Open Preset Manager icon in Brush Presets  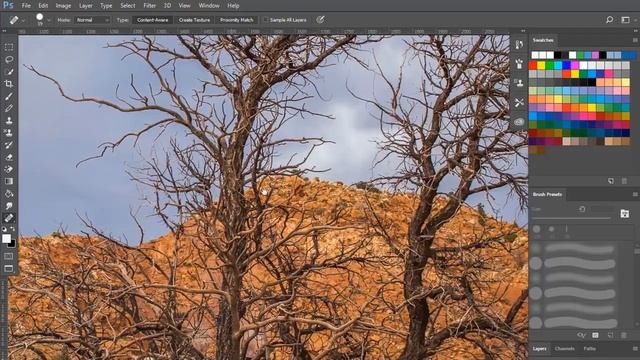click(x=596, y=335)
